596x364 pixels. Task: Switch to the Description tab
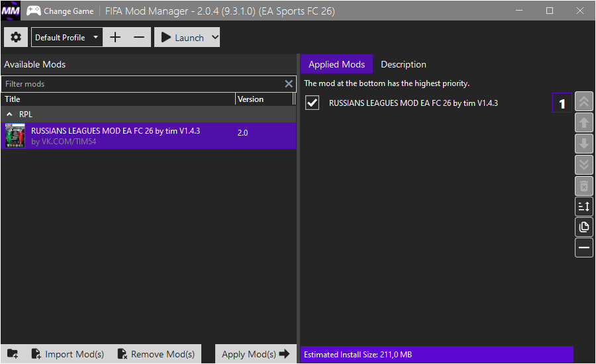click(x=403, y=64)
